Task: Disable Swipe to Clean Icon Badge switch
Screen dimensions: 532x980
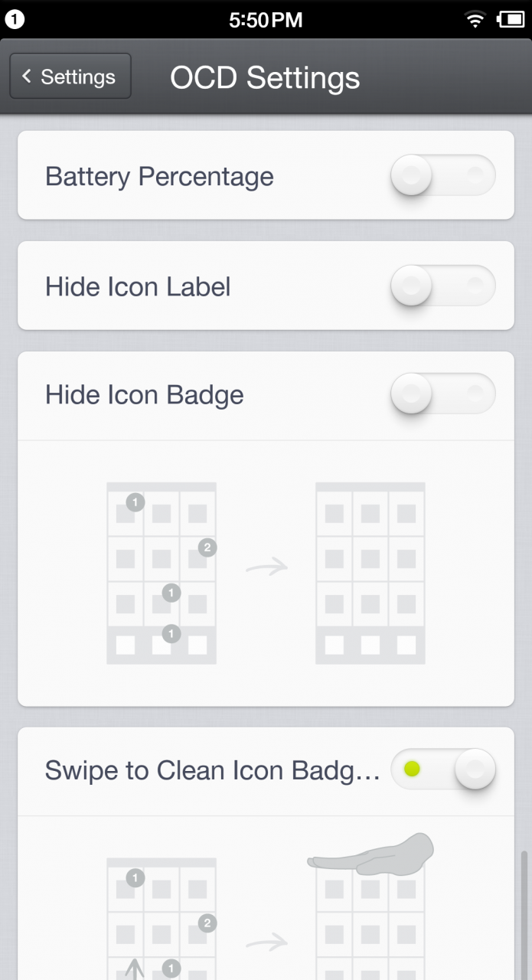Action: (442, 769)
